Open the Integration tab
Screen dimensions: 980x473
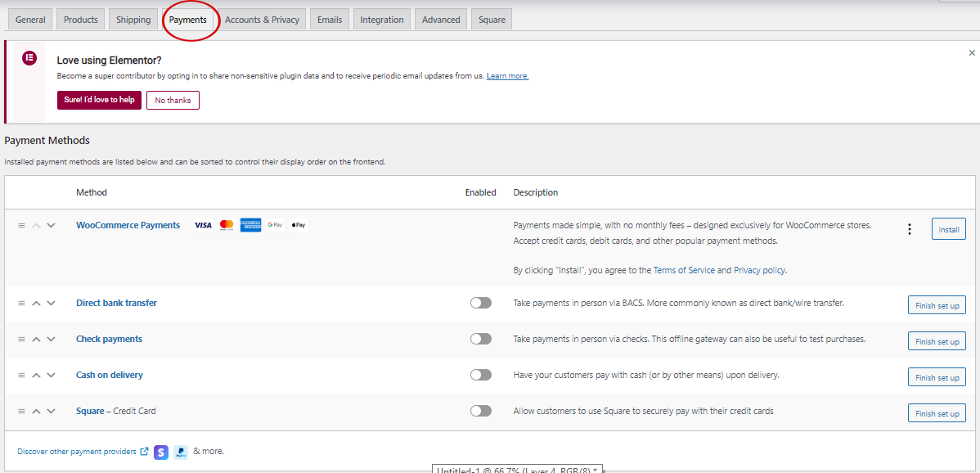pos(382,20)
